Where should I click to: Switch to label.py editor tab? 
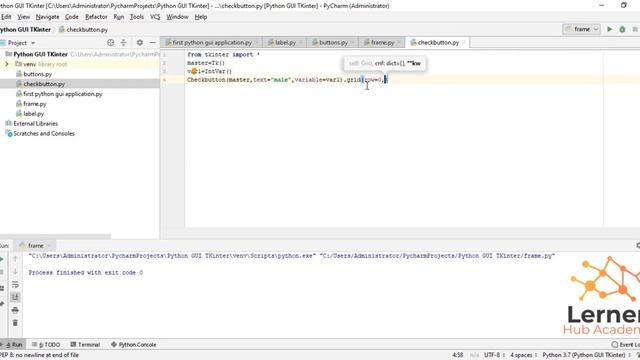(285, 42)
